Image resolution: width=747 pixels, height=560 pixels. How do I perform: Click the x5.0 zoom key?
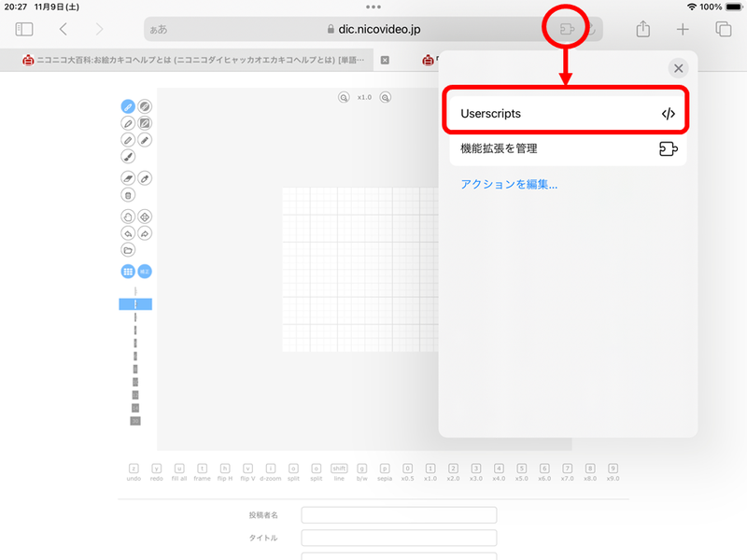(x=522, y=472)
